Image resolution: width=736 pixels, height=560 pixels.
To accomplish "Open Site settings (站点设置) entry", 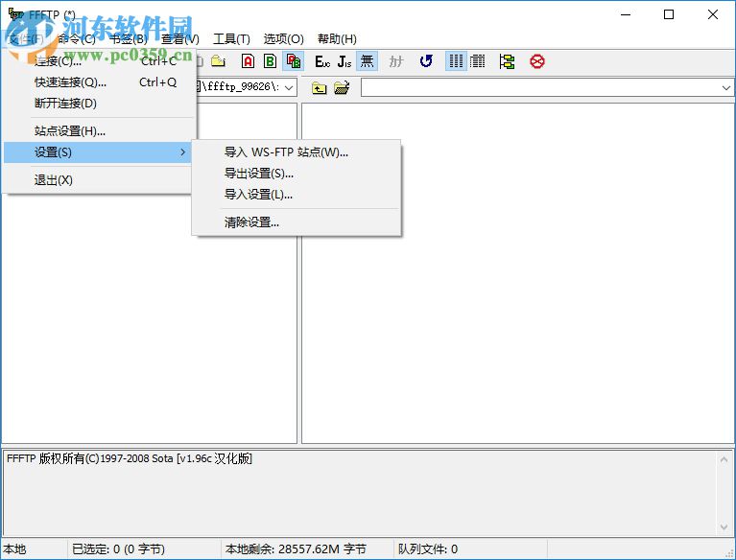I will coord(98,130).
